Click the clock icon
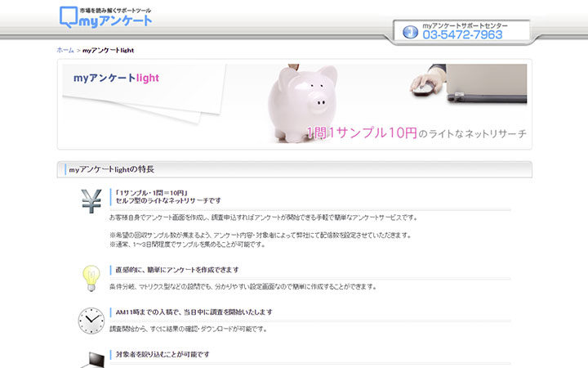This screenshot has width=588, height=368. 91,321
